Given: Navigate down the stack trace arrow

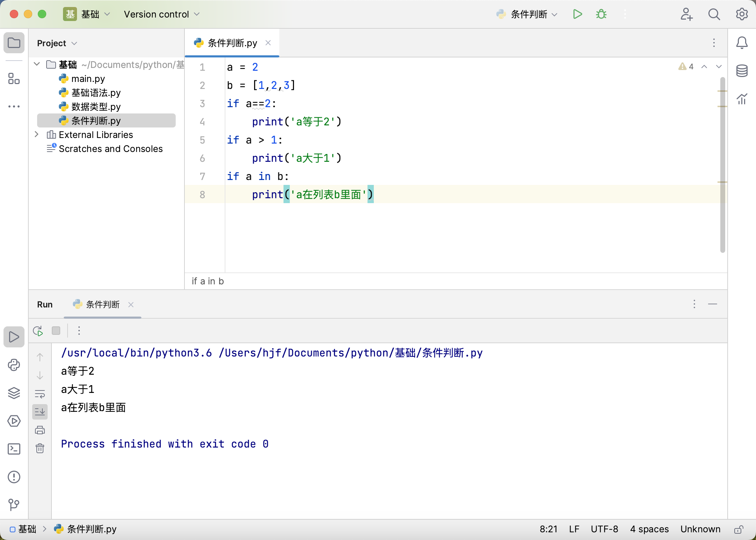Looking at the screenshot, I should point(40,375).
